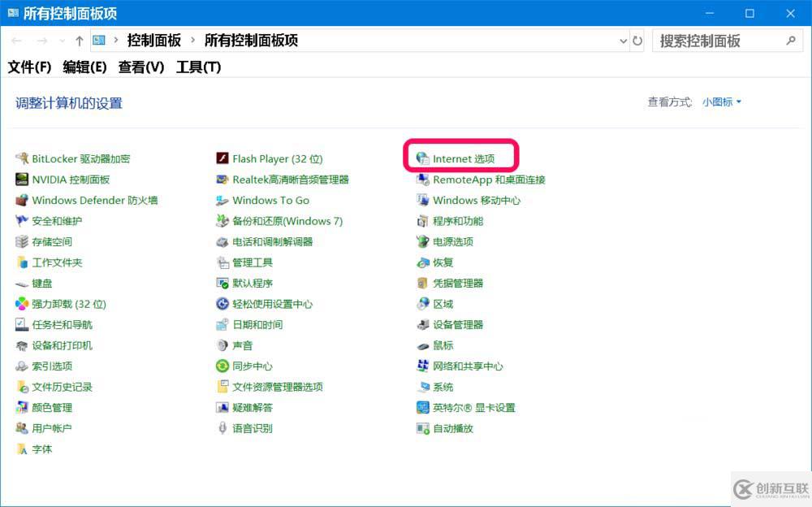The width and height of the screenshot is (812, 507).
Task: Click the 搜索控制面板 search field
Action: [x=727, y=41]
